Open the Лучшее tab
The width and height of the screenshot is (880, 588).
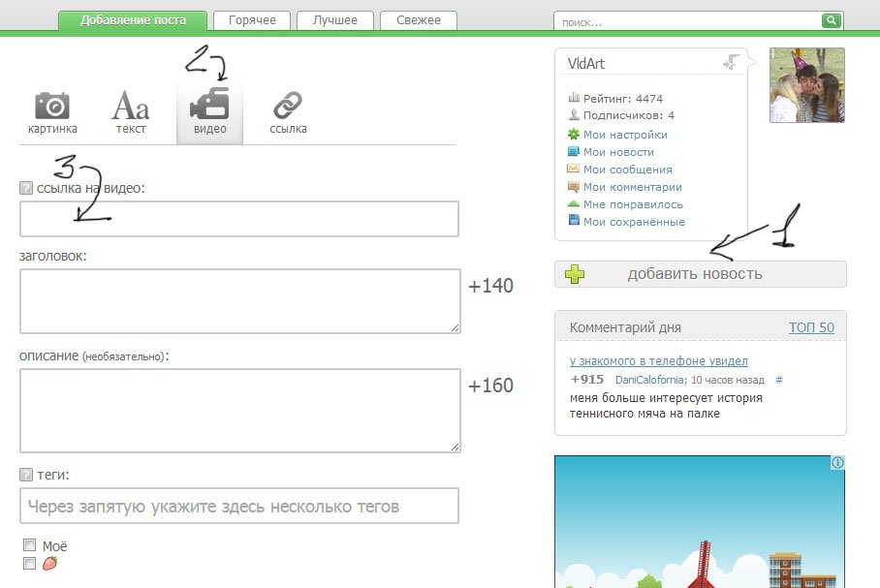click(x=335, y=20)
